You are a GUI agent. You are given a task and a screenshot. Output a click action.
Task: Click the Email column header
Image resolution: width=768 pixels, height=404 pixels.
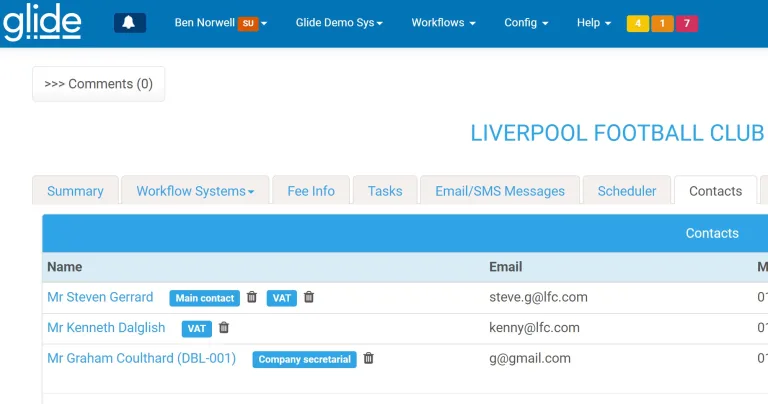(x=506, y=267)
